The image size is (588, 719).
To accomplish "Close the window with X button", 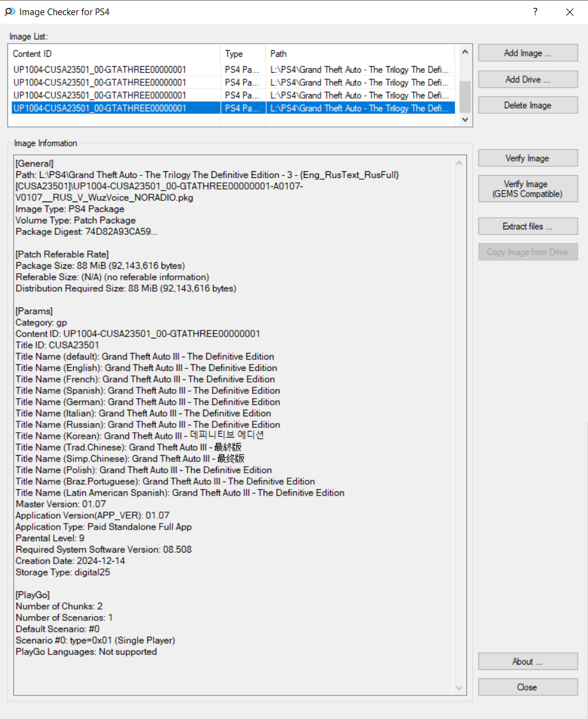I will point(570,12).
